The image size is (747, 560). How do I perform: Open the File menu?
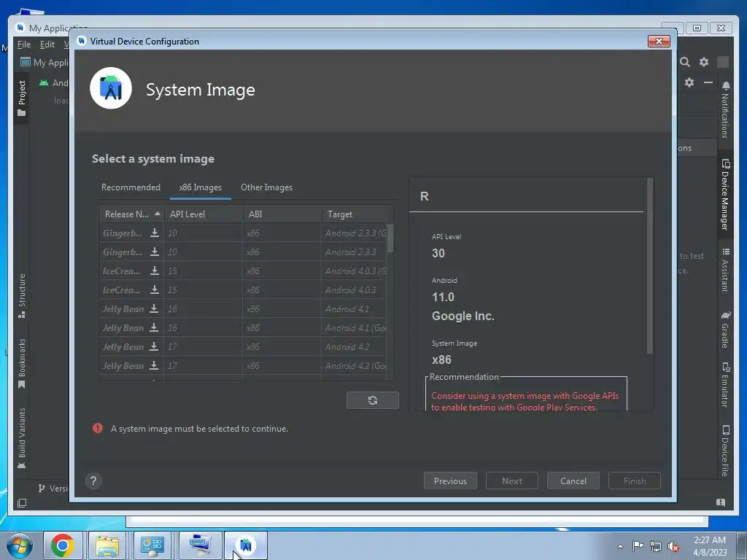pyautogui.click(x=24, y=44)
